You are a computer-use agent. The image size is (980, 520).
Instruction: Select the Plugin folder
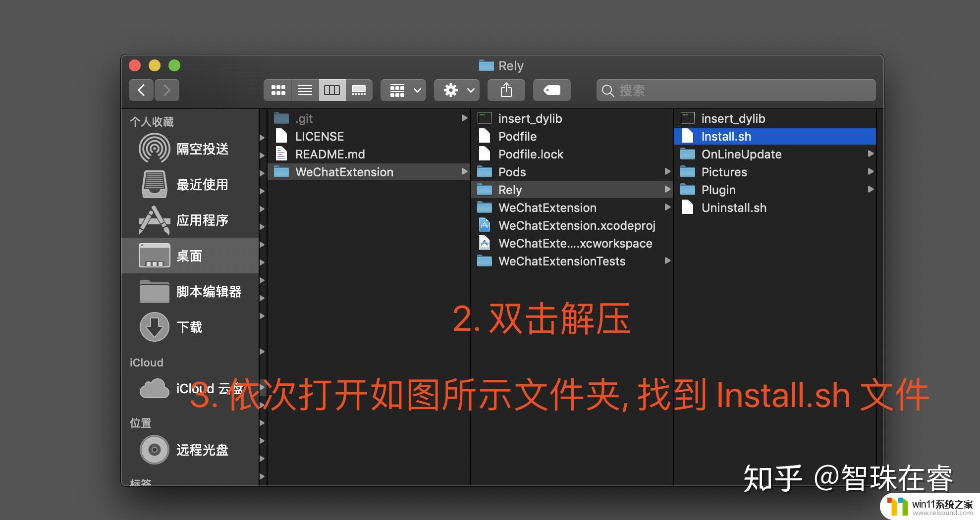[775, 190]
